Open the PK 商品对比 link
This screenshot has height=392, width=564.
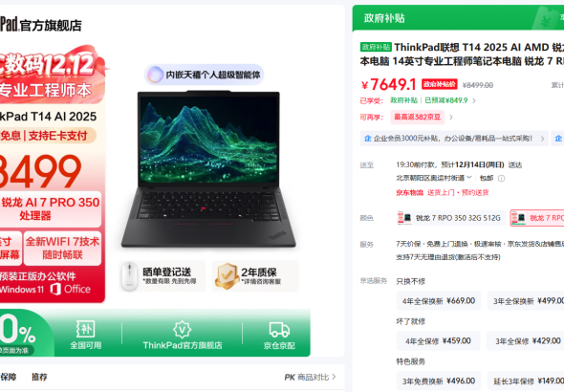[310, 377]
